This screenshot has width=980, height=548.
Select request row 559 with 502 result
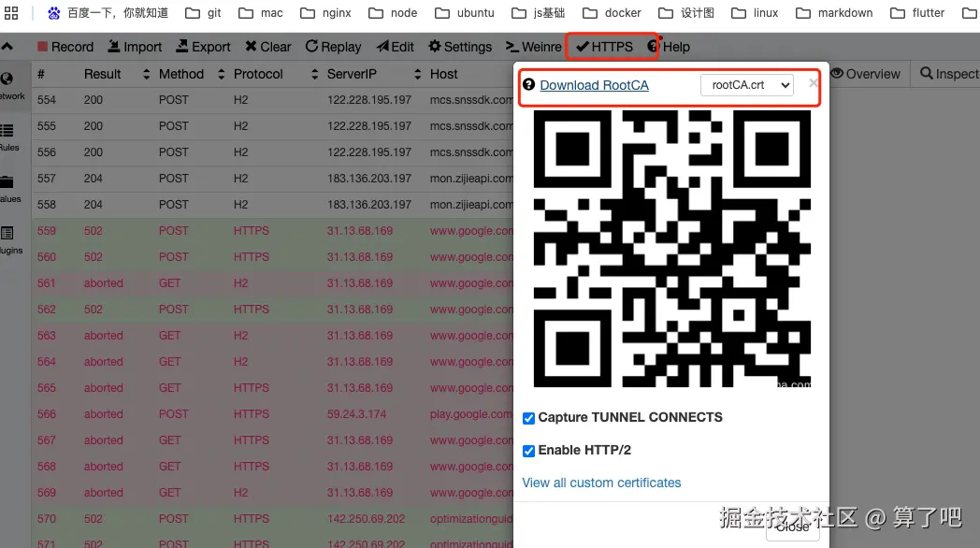coord(272,231)
